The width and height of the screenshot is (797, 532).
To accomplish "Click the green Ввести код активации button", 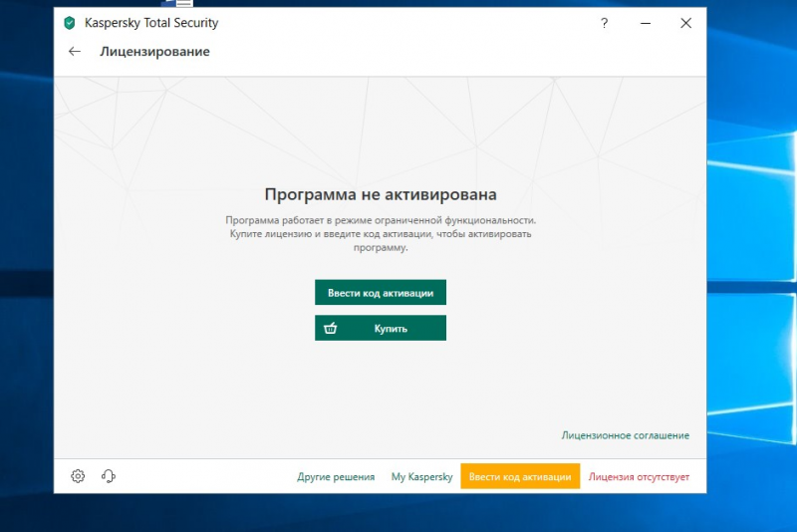I will 381,293.
